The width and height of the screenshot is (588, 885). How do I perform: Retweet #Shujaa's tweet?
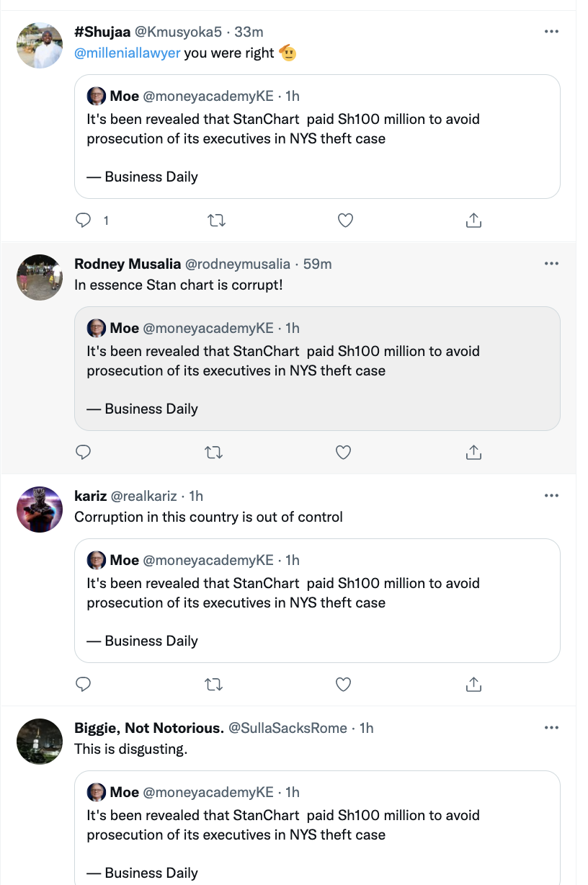pos(215,221)
